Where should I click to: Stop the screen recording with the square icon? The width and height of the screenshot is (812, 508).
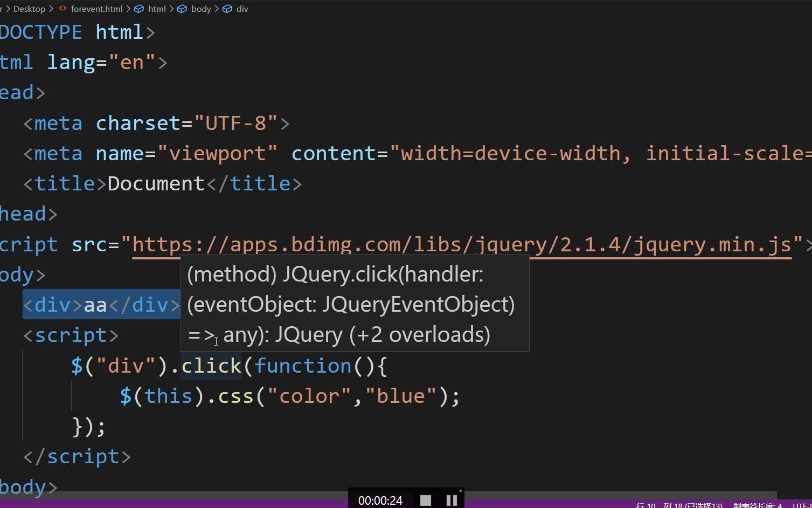click(425, 499)
